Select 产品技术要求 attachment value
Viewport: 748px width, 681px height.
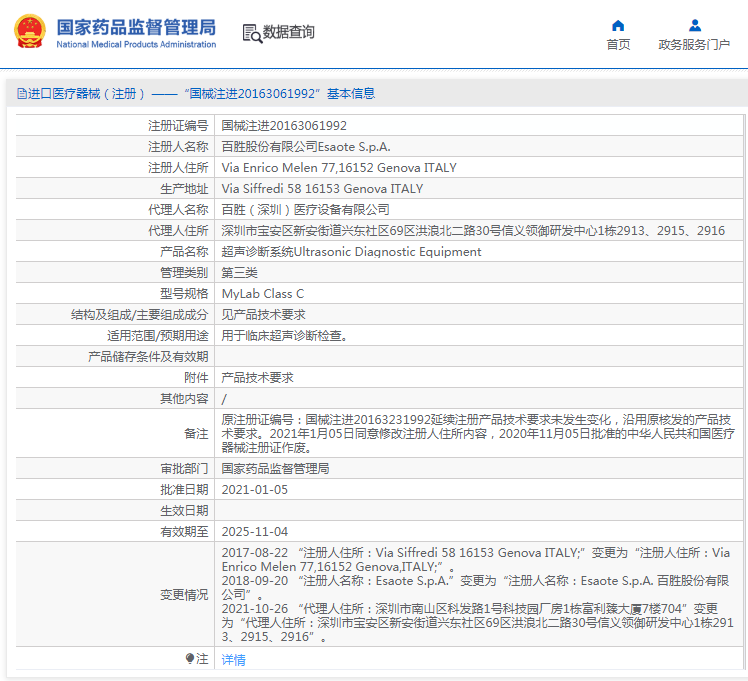point(257,378)
